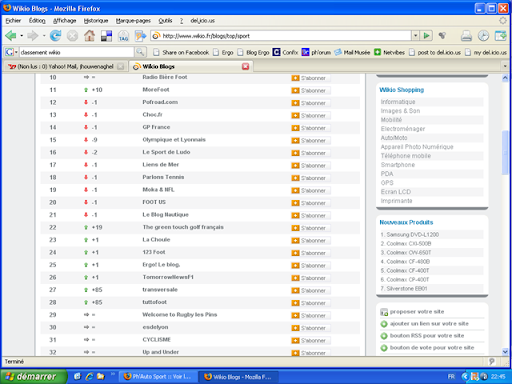The width and height of the screenshot is (512, 384).
Task: Open the Marque-pages menu
Action: [133, 21]
